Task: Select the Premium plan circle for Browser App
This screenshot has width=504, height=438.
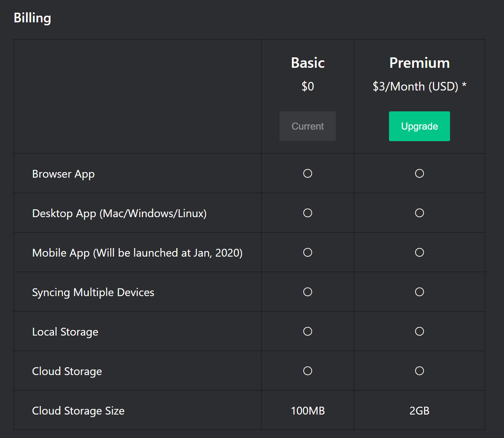Action: click(420, 174)
